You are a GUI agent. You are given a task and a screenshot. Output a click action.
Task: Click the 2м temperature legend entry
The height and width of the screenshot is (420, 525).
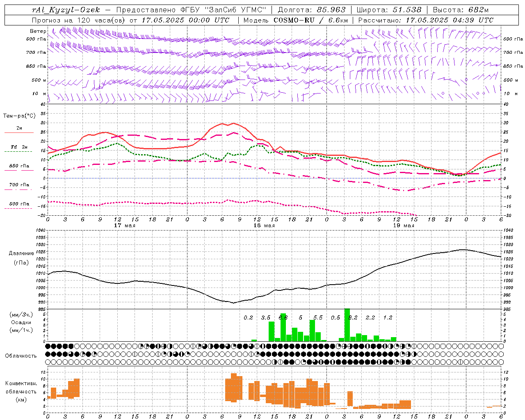(19, 128)
